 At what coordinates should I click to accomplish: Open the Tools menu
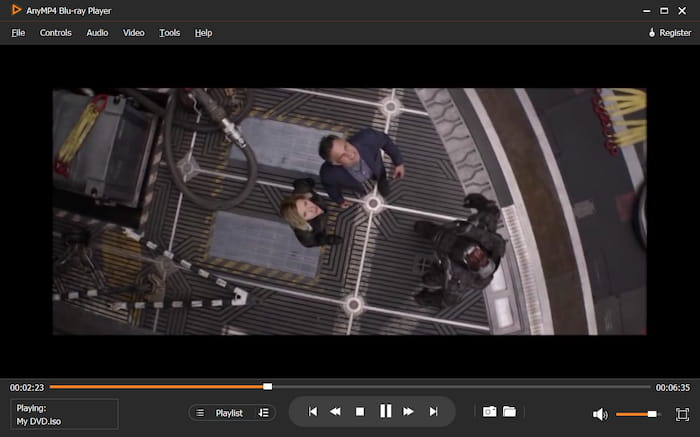click(170, 33)
